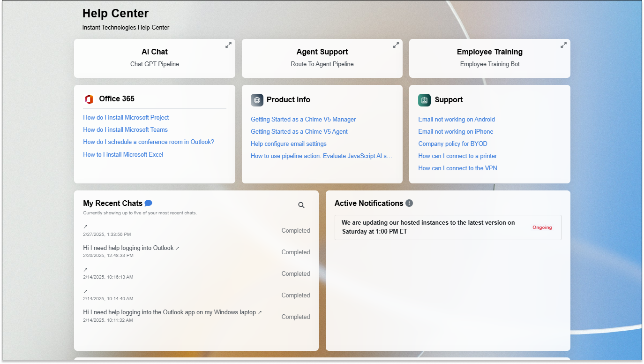Open the Employee Training card

click(x=490, y=58)
